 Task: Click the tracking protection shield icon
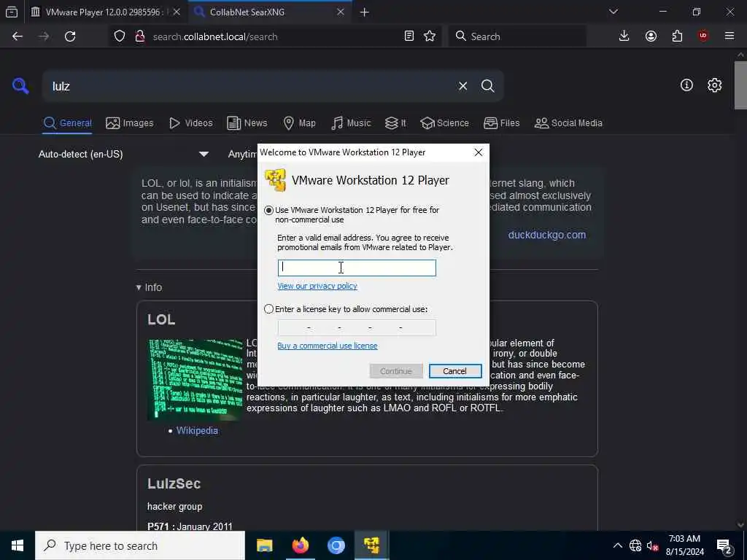pos(120,36)
